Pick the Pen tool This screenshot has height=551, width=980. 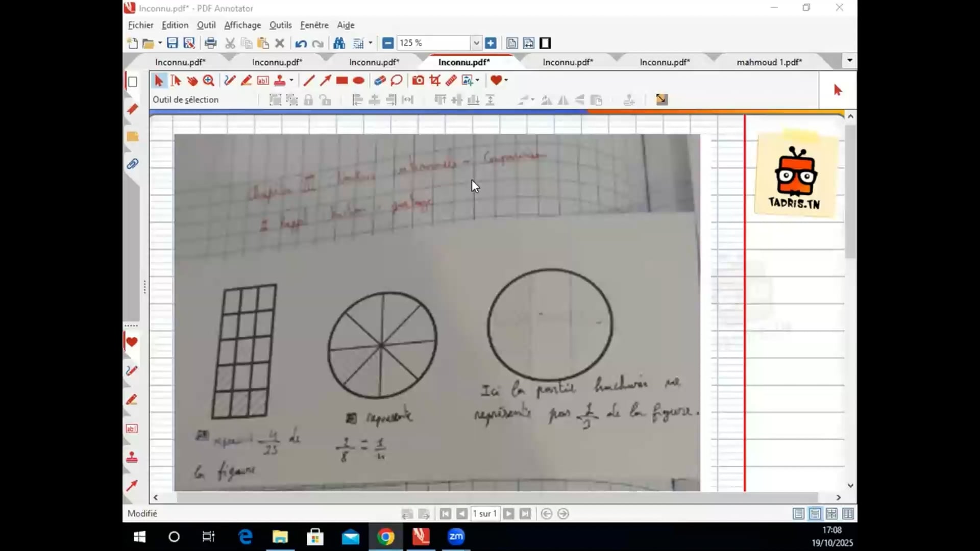[x=230, y=80]
